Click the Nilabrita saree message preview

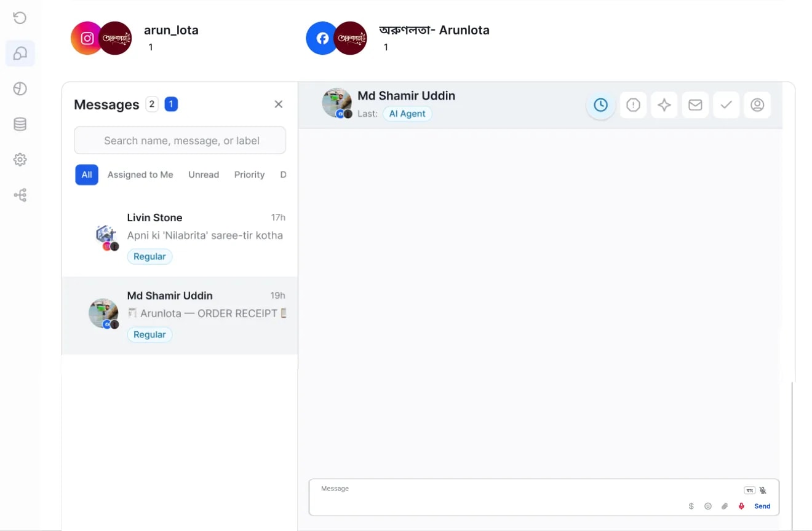click(x=205, y=235)
